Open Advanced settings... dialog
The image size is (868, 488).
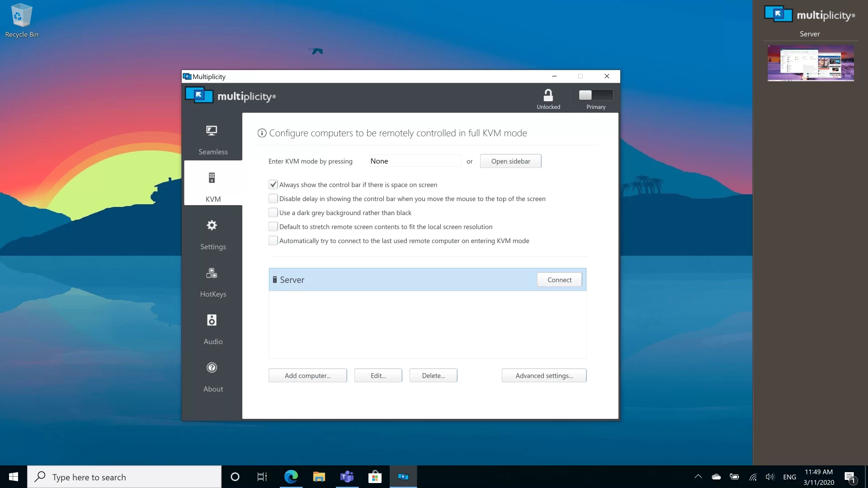tap(544, 375)
